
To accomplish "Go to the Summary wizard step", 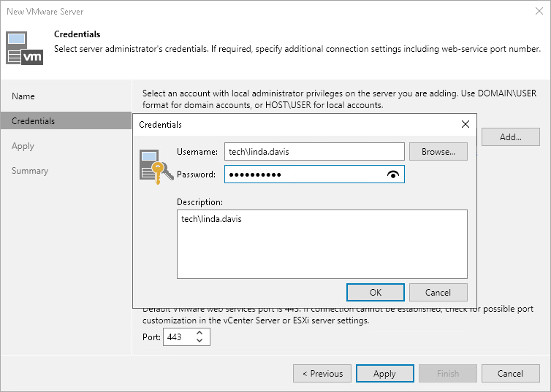I will click(x=30, y=171).
